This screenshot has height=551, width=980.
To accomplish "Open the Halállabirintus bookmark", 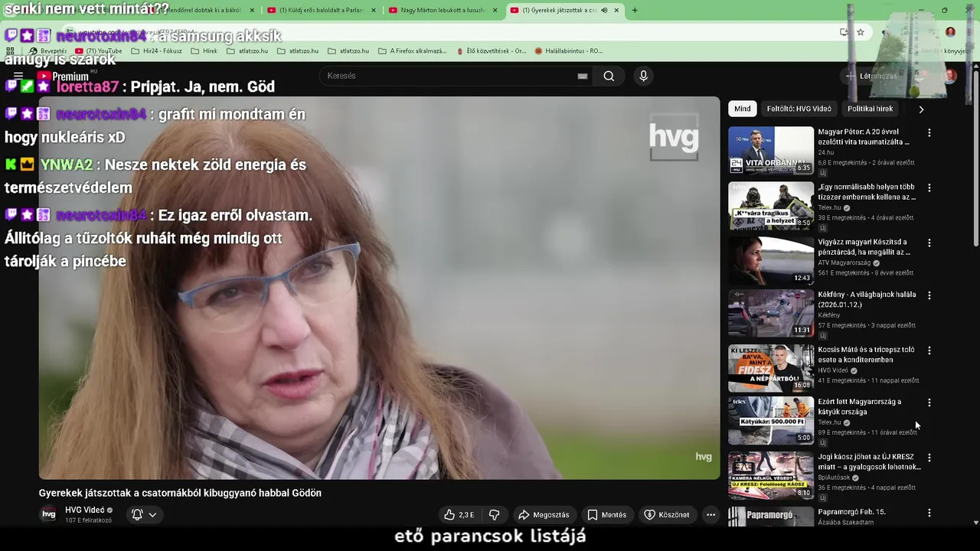I will coord(569,51).
